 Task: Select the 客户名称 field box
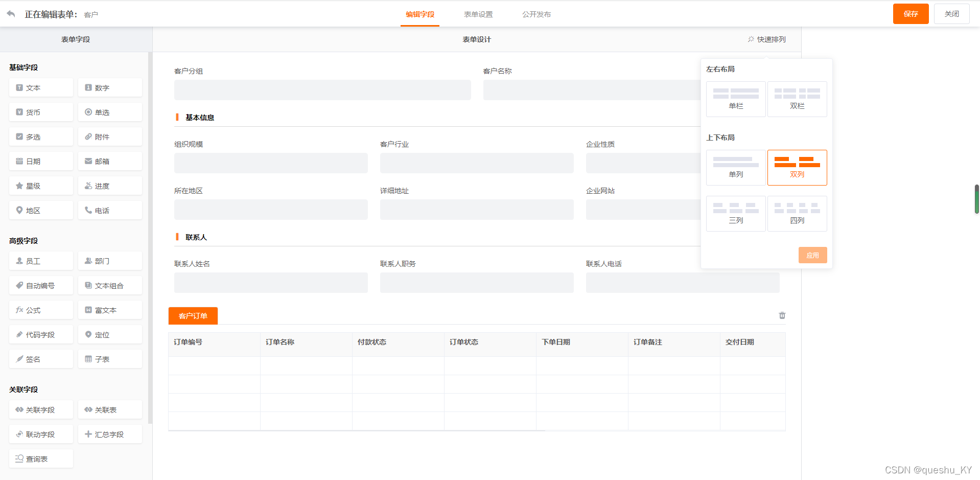coord(592,90)
